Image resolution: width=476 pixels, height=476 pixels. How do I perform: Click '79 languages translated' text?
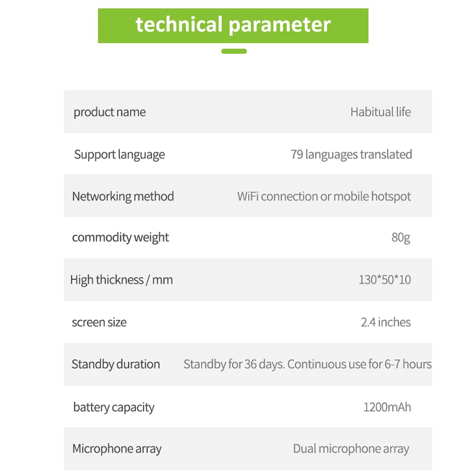coord(351,155)
